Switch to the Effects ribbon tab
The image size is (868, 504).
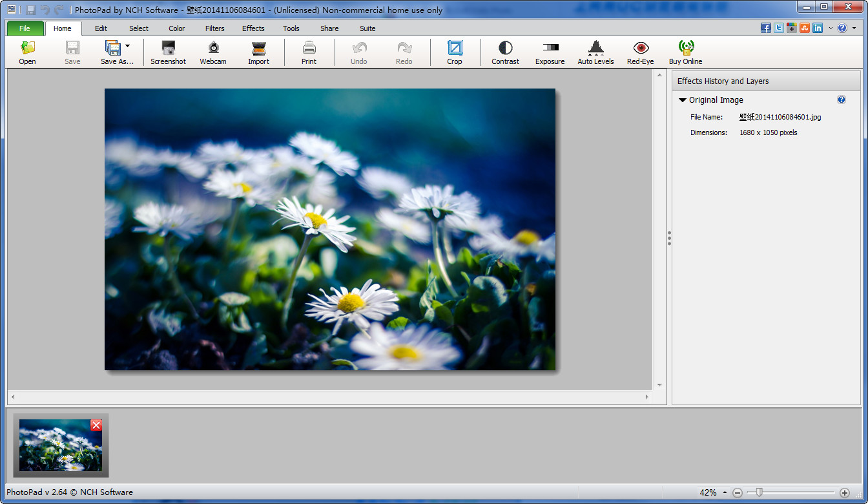[253, 28]
